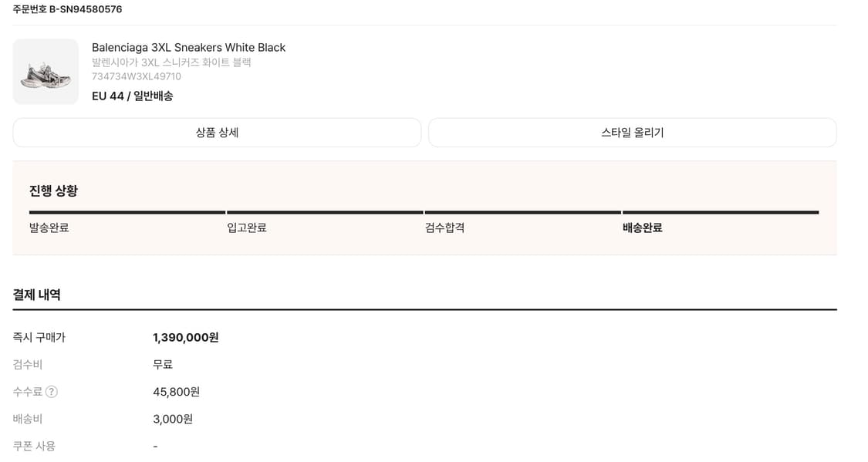Click the style number 734734W3XL49710
This screenshot has height=462, width=868.
(x=137, y=76)
